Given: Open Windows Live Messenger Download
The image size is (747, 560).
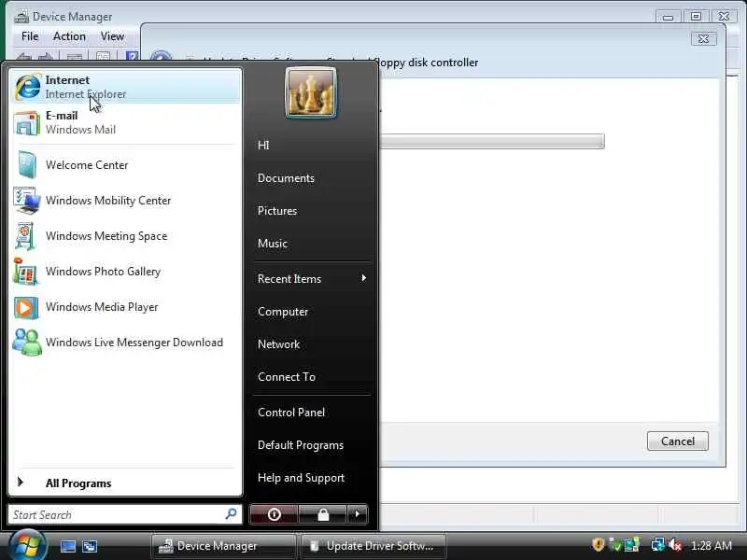Looking at the screenshot, I should 125,343.
